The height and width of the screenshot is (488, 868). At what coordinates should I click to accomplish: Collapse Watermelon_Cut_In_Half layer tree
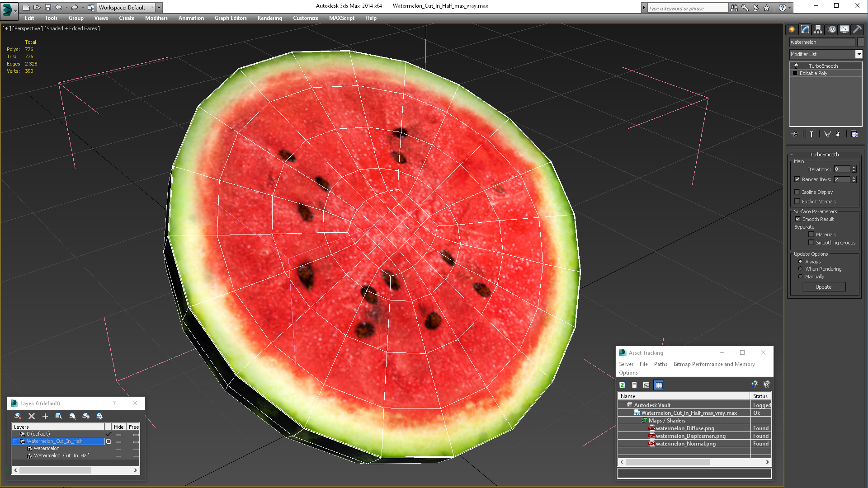15,441
